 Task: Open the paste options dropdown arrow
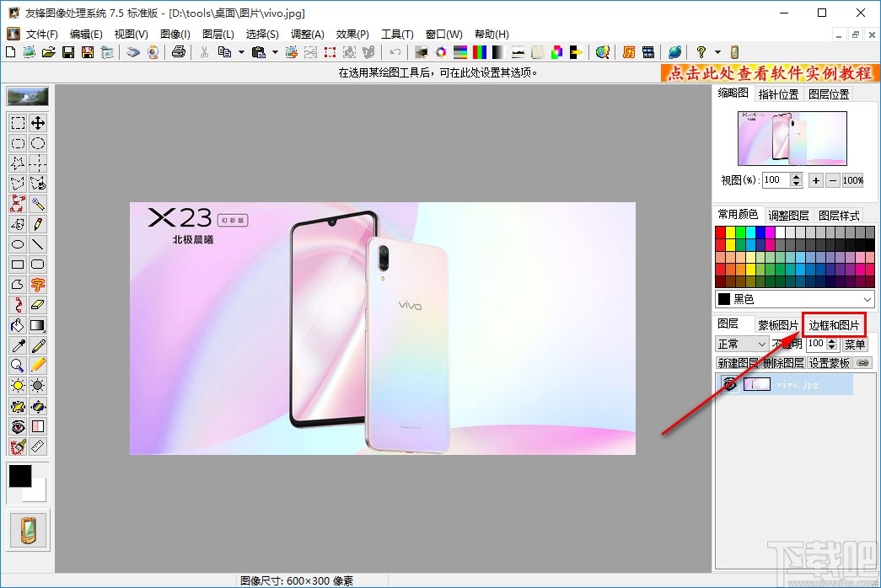click(275, 52)
